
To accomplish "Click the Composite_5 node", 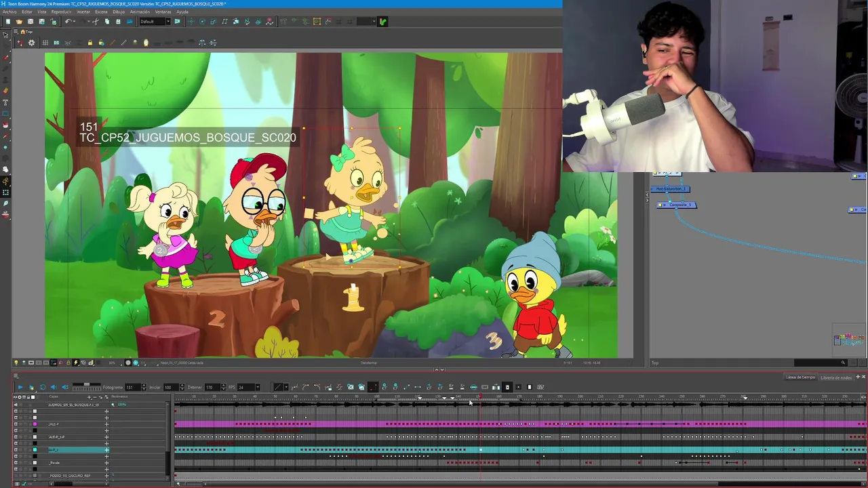I will (x=676, y=205).
